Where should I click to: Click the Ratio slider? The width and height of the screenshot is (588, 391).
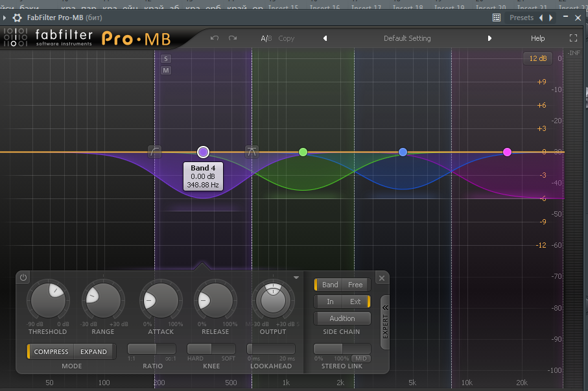click(x=152, y=349)
